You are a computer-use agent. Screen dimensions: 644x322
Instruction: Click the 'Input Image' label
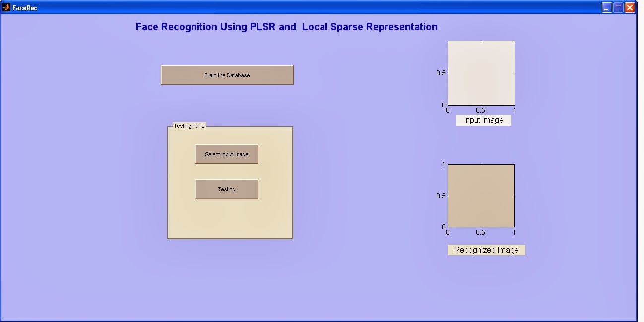pos(484,120)
